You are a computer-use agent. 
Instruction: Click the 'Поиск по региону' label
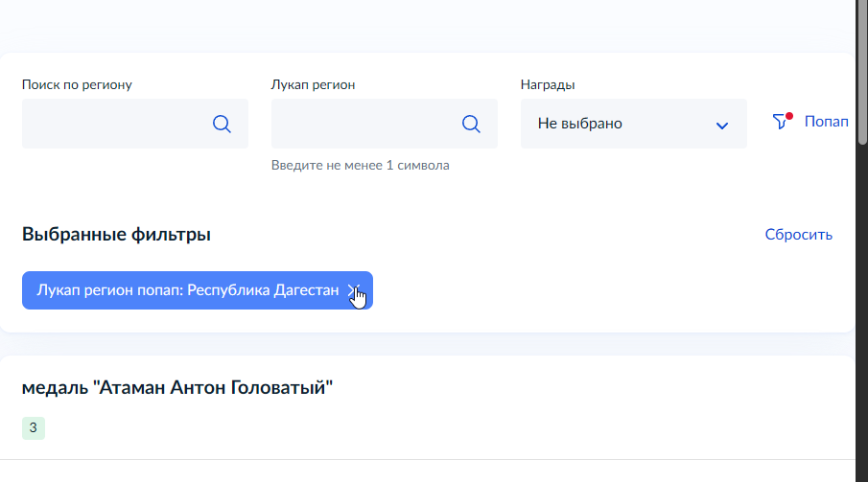(77, 84)
